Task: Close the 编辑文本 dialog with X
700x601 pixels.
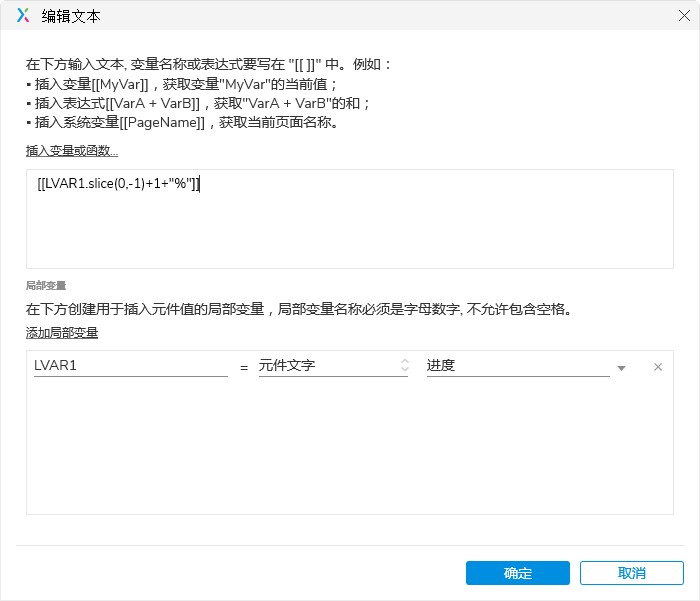Action: click(x=684, y=16)
